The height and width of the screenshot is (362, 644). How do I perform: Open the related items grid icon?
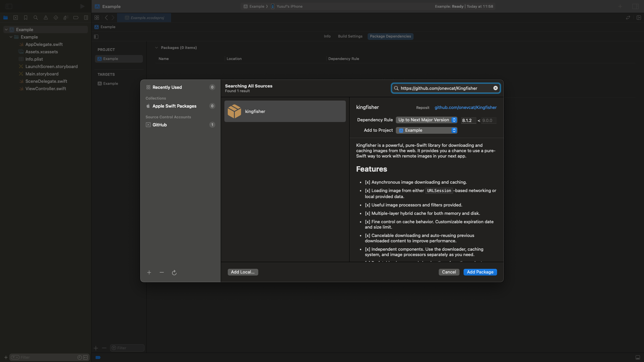click(x=97, y=18)
